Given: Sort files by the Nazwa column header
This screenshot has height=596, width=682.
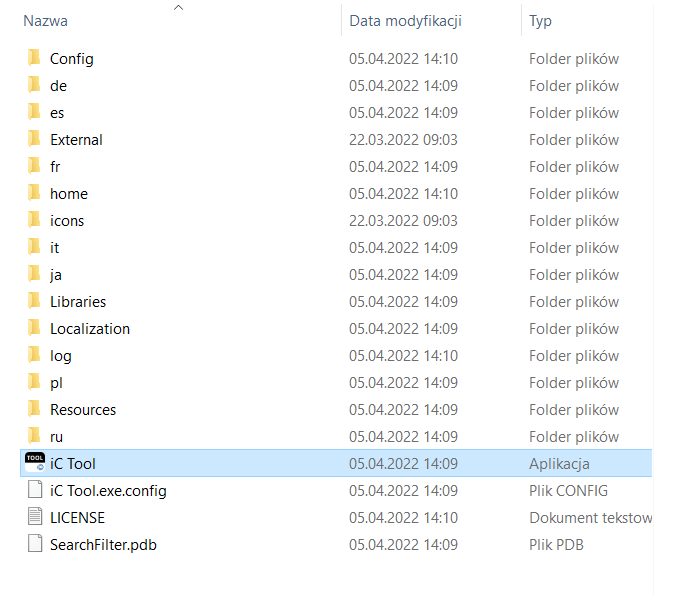Looking at the screenshot, I should pyautogui.click(x=45, y=21).
